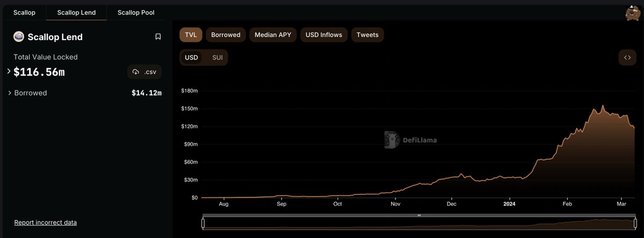Click the chart peak in late February

click(x=603, y=106)
